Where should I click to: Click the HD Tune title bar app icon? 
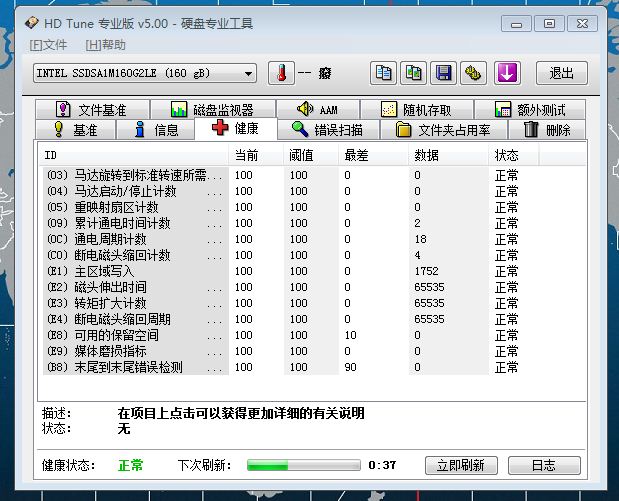(x=32, y=23)
